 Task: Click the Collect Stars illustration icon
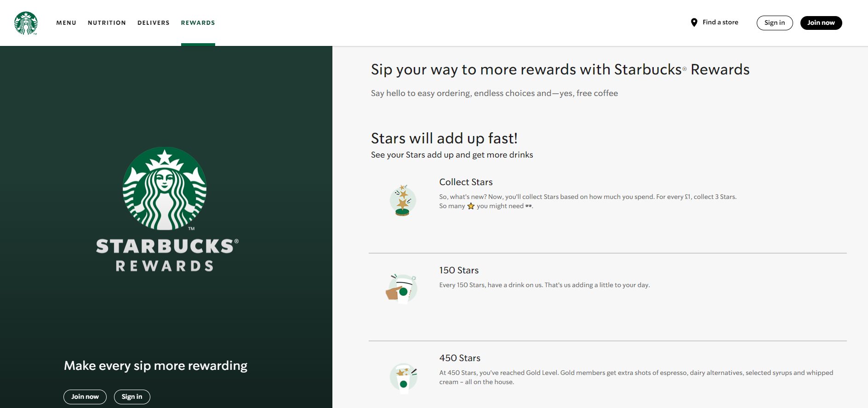[403, 200]
